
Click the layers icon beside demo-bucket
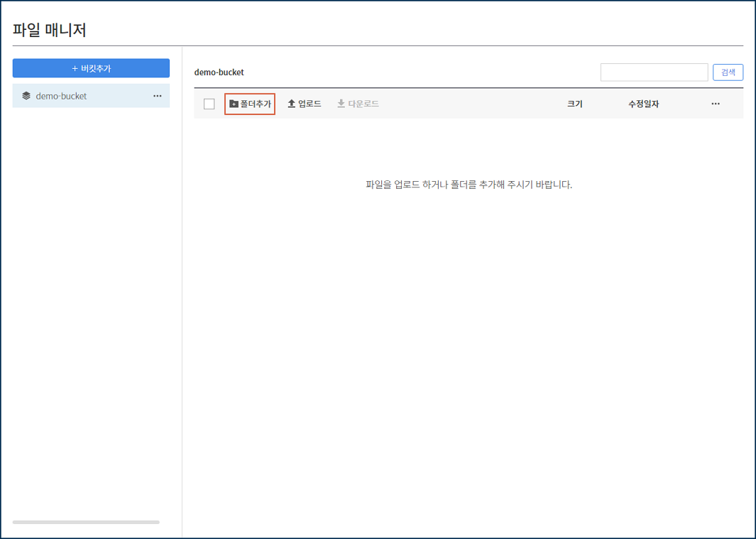[x=26, y=96]
